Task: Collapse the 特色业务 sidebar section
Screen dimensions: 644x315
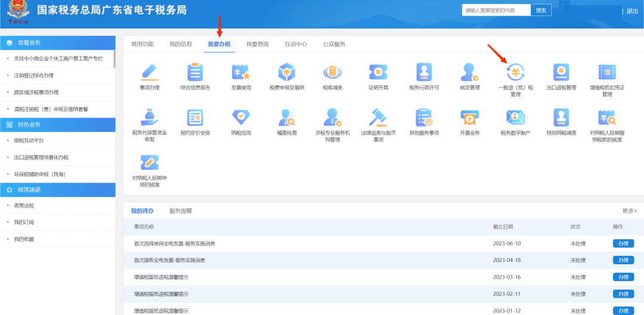Action: [x=57, y=125]
